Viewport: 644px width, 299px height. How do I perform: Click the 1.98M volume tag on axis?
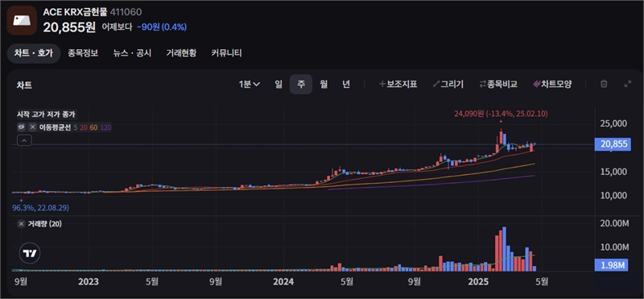612,265
